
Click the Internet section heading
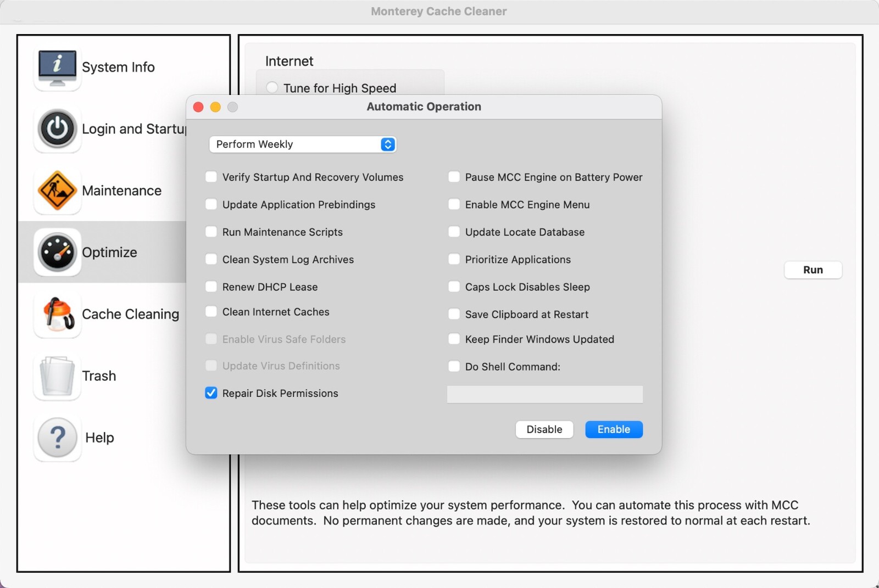pos(289,61)
